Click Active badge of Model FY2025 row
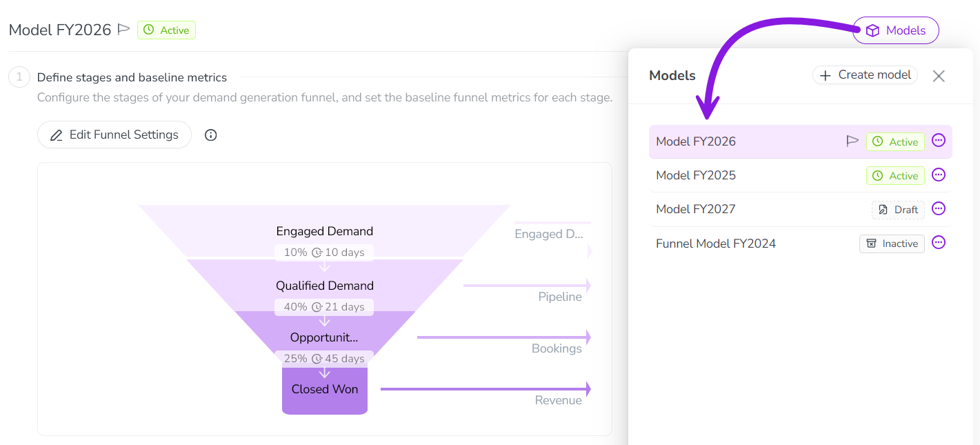 pos(895,175)
